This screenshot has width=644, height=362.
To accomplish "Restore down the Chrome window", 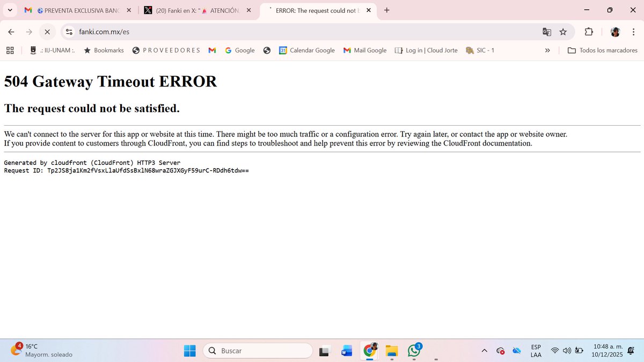I will pyautogui.click(x=610, y=10).
